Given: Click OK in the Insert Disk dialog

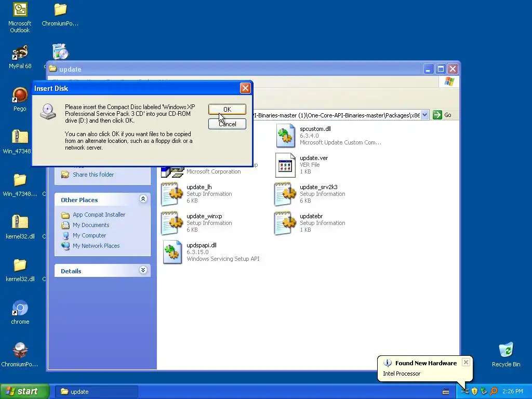Looking at the screenshot, I should (x=227, y=109).
